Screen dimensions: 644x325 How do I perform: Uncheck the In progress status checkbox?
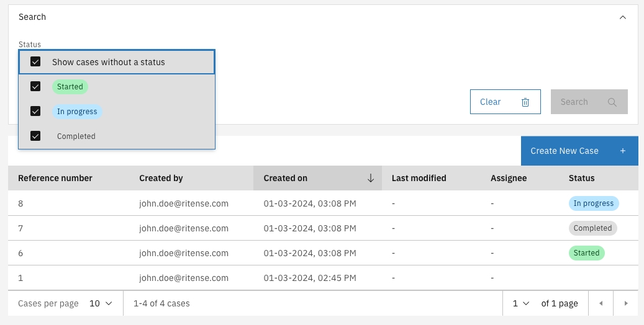pyautogui.click(x=35, y=112)
